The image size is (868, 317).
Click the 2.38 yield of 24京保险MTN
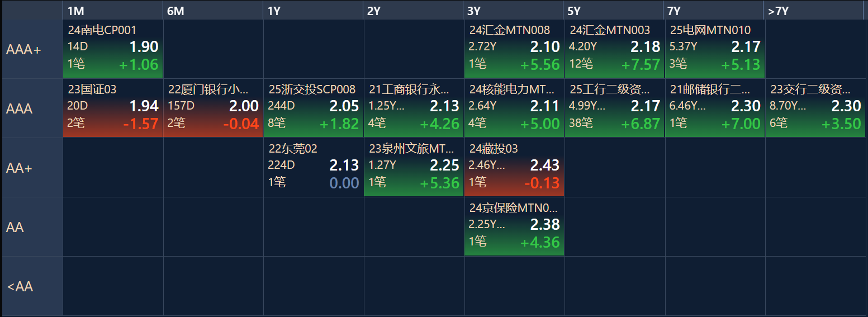(546, 225)
